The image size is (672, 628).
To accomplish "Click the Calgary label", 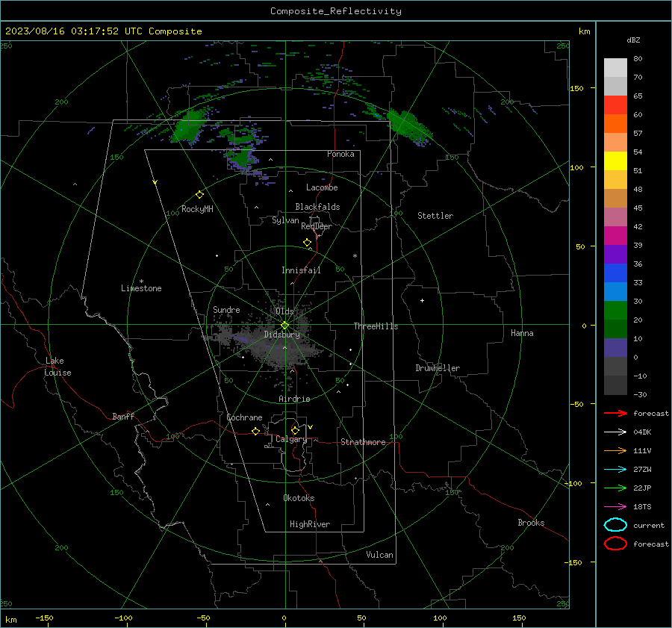I will 291,439.
